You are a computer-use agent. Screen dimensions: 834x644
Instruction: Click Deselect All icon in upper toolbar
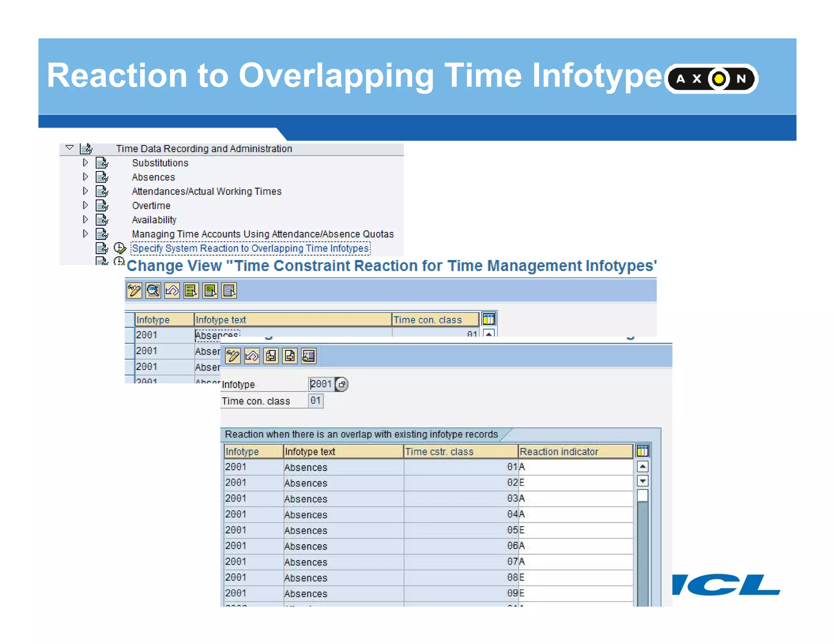pos(229,291)
